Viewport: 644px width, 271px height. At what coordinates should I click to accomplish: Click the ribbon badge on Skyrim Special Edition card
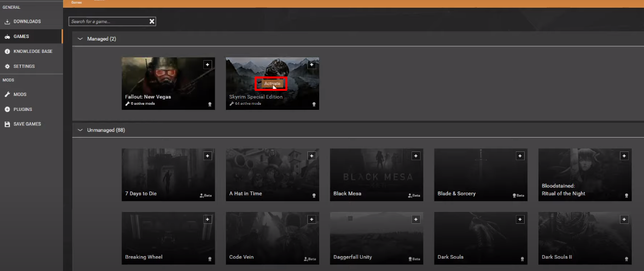click(314, 104)
